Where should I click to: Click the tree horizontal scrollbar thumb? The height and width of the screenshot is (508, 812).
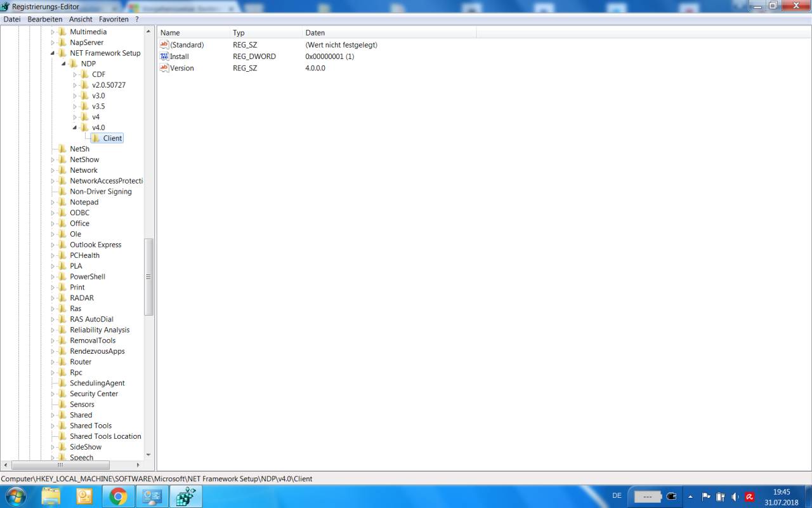[60, 465]
